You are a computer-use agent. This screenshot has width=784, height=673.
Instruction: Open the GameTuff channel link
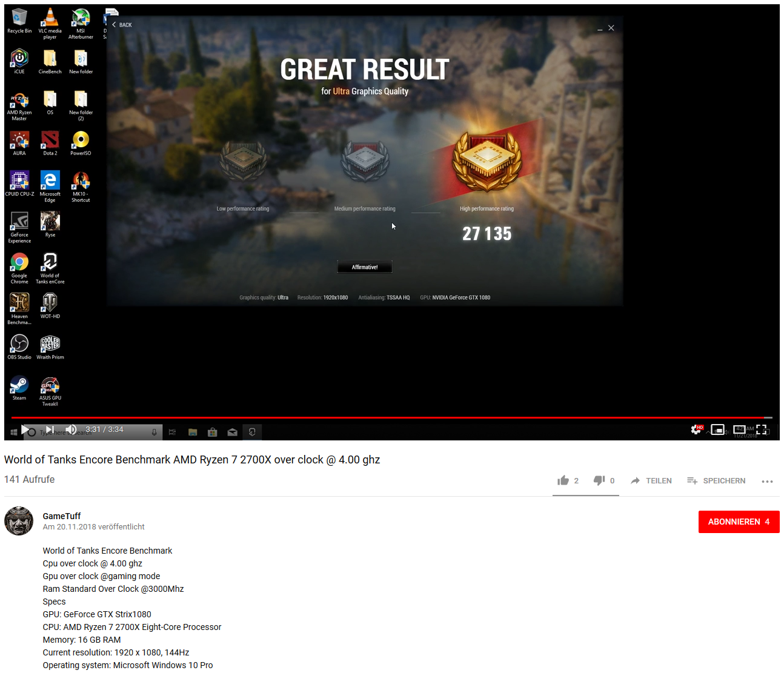[x=62, y=516]
